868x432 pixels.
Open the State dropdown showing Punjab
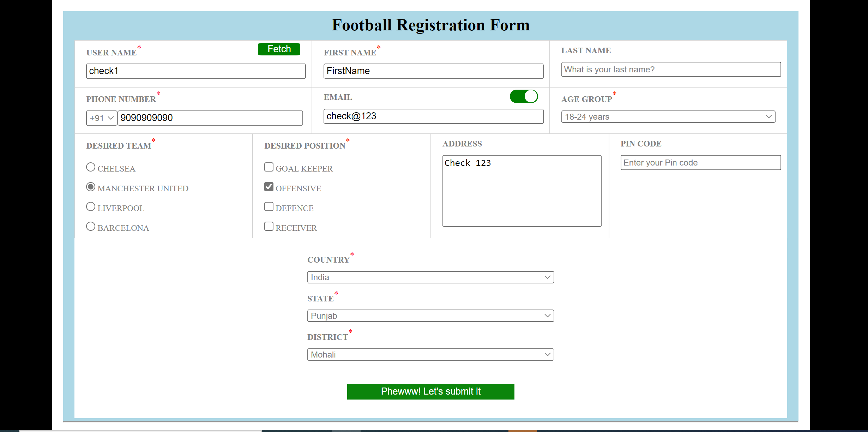click(430, 316)
